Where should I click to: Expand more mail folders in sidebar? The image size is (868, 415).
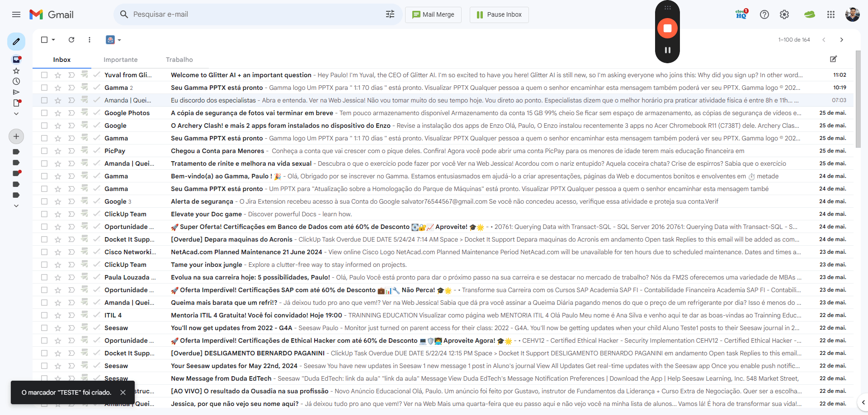tap(16, 114)
